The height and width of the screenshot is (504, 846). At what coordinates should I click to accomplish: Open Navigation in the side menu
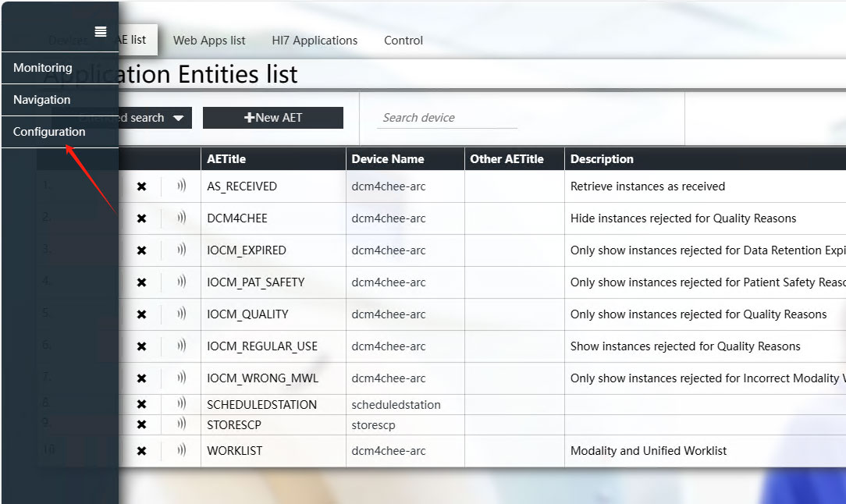point(42,100)
